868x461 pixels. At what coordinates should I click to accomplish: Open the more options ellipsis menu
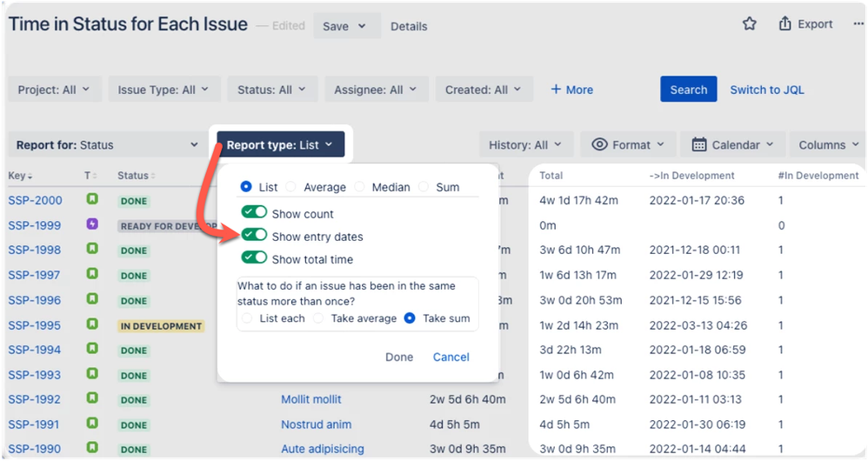858,23
